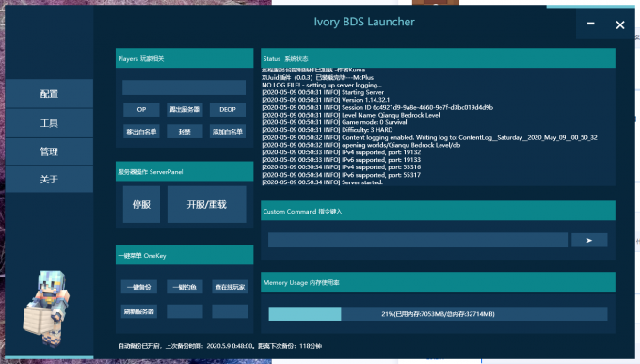
Task: Run one-key backup 一键备份
Action: point(139,287)
